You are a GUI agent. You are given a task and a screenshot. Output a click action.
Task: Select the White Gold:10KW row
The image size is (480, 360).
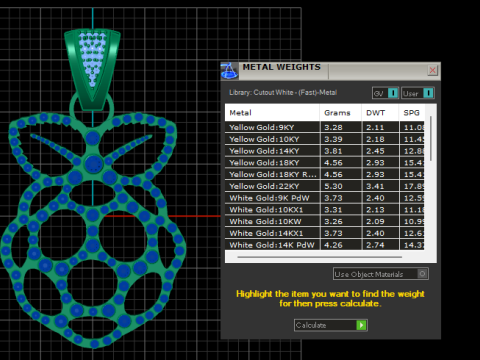pyautogui.click(x=325, y=221)
